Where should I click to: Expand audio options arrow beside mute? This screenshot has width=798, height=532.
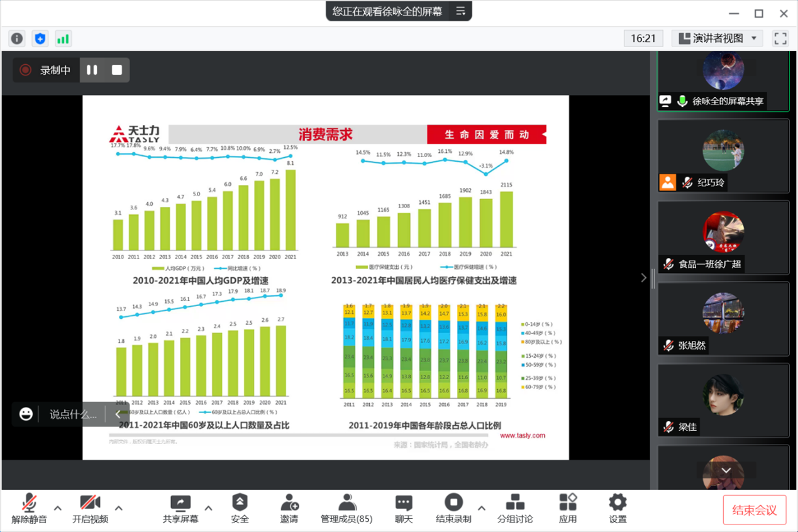(58, 508)
